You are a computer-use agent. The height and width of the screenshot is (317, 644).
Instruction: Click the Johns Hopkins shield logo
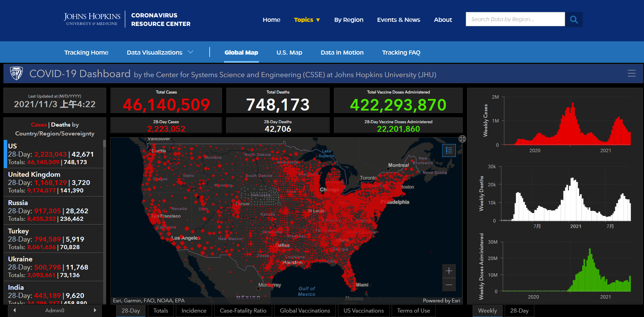(16, 73)
